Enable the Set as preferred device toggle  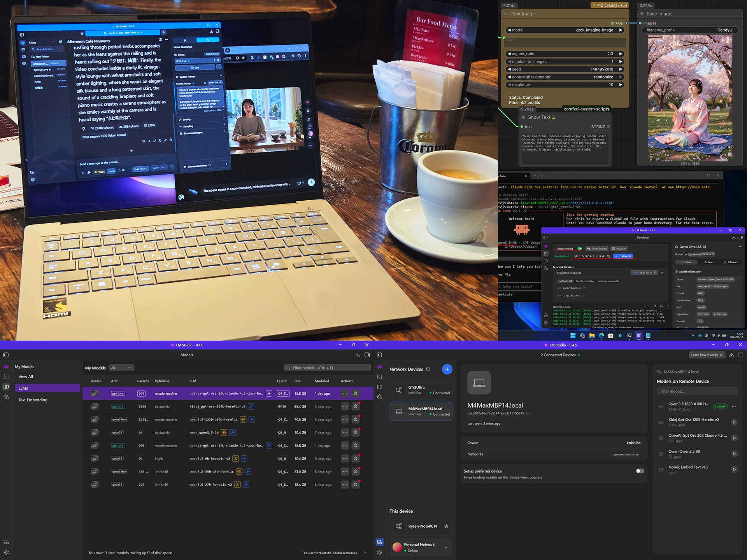click(x=640, y=471)
